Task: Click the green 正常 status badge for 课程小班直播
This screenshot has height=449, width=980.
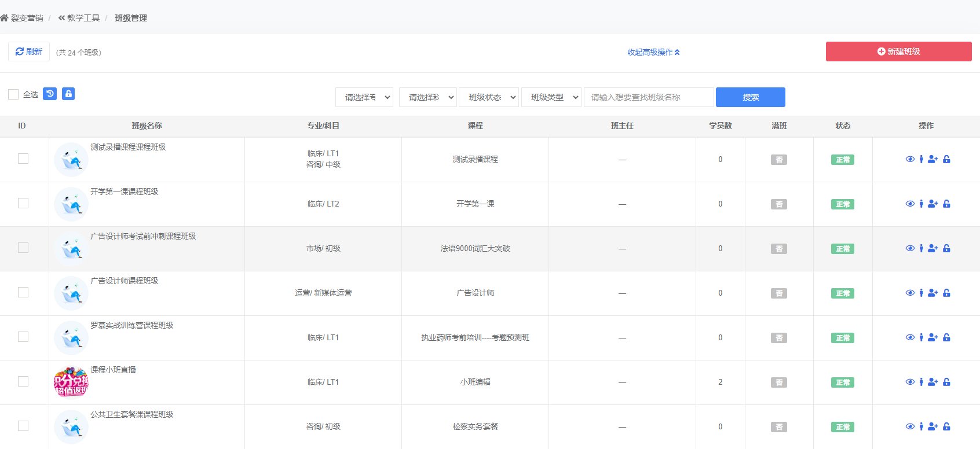Action: click(843, 382)
